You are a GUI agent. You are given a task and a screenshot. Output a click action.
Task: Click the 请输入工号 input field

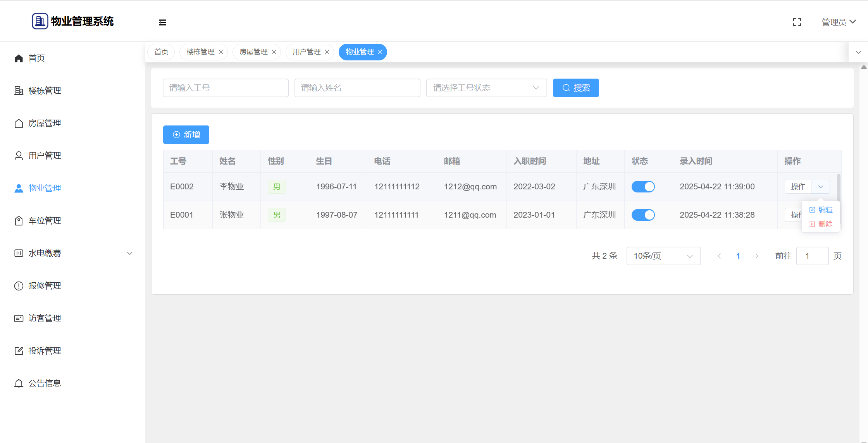point(226,88)
